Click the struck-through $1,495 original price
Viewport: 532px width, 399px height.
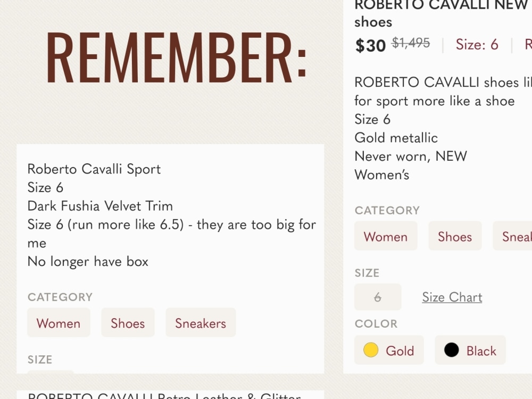tap(411, 43)
